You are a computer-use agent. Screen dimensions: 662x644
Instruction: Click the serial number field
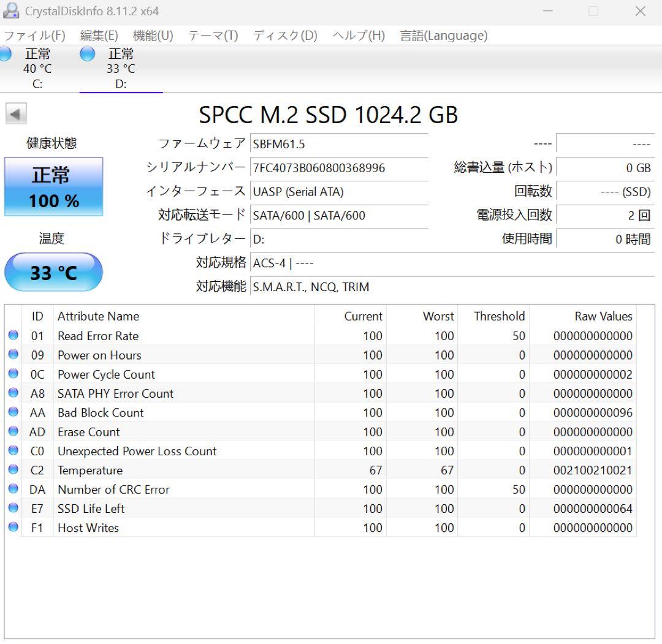tap(337, 168)
